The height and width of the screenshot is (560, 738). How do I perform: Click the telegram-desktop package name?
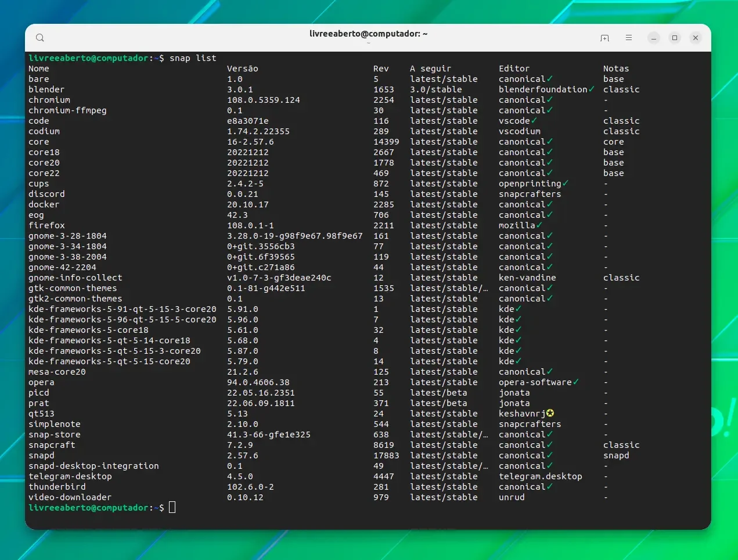coord(70,476)
